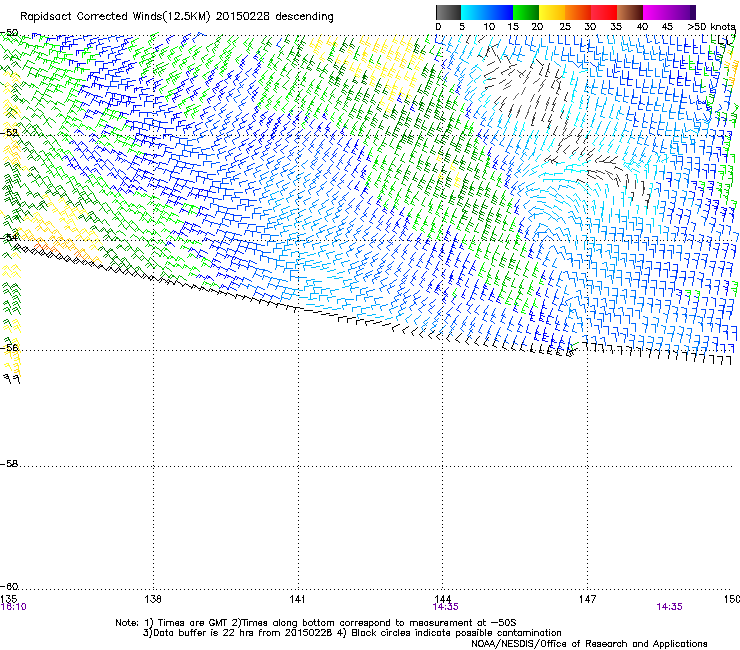Click the longitude label '141'
The image size is (740, 650).
298,599
